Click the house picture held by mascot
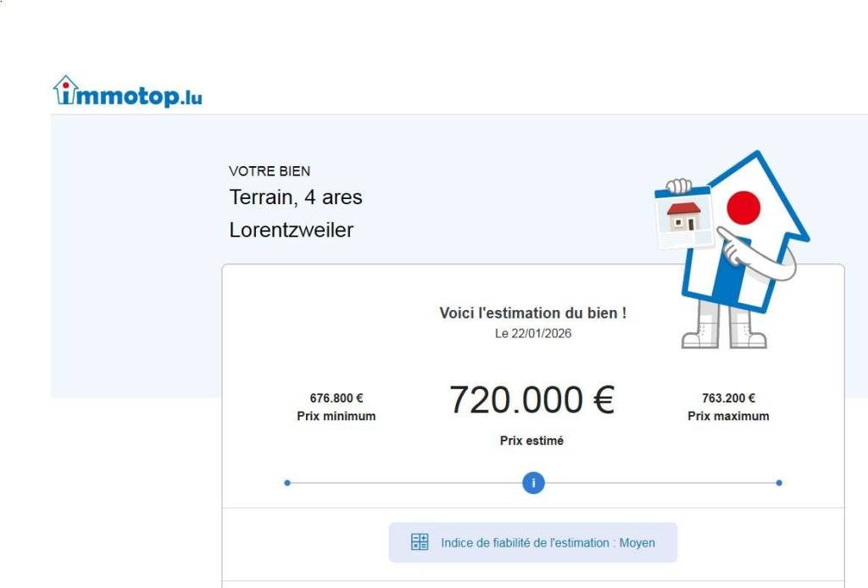 684,218
